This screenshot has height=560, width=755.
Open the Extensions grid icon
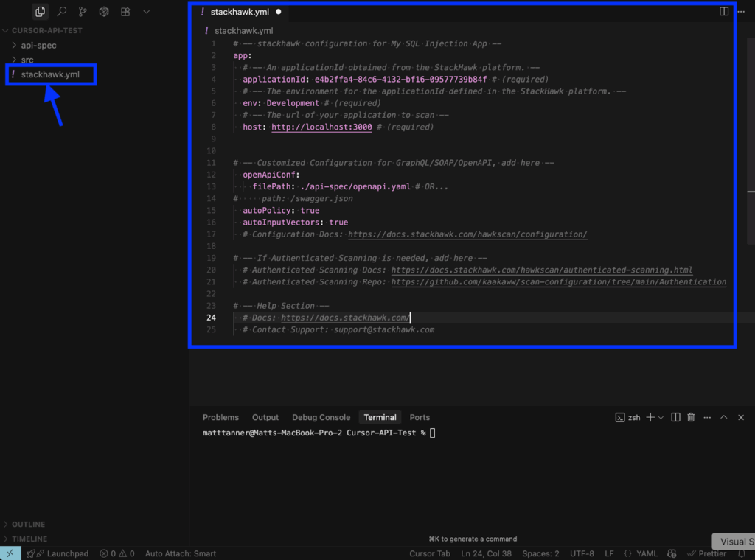tap(125, 12)
